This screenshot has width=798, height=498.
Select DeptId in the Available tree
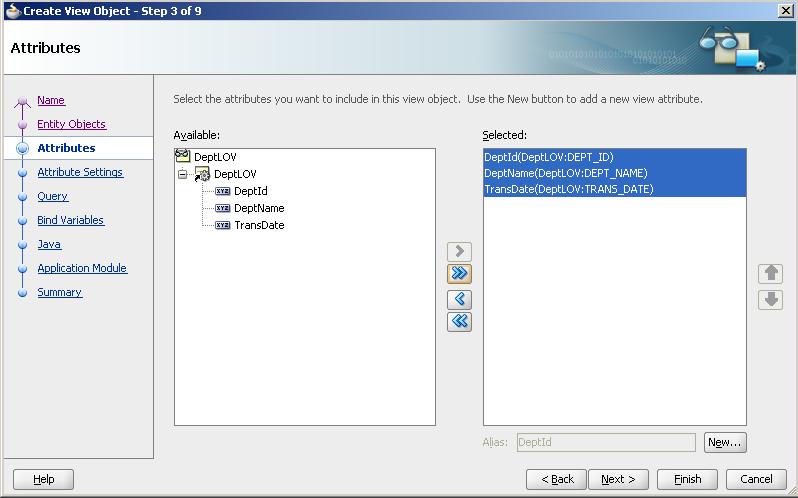coord(250,191)
